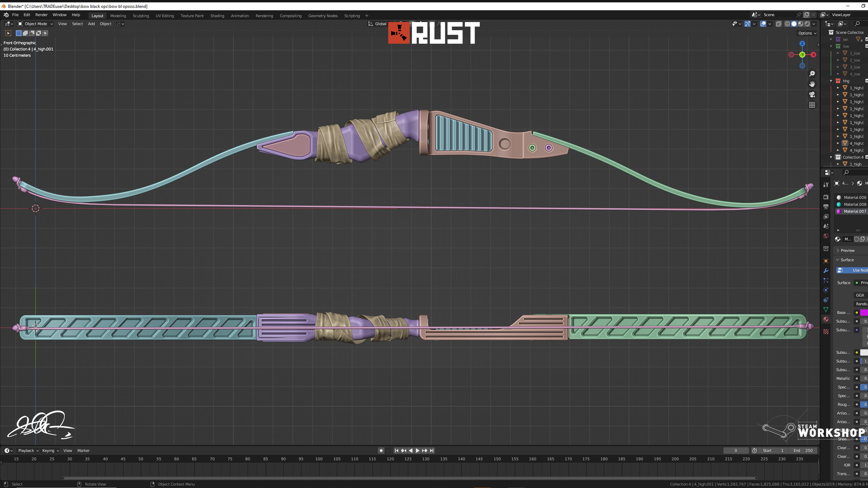Choose the Extend selection mode icon
Viewport: 868px width, 488px height.
pos(25,33)
